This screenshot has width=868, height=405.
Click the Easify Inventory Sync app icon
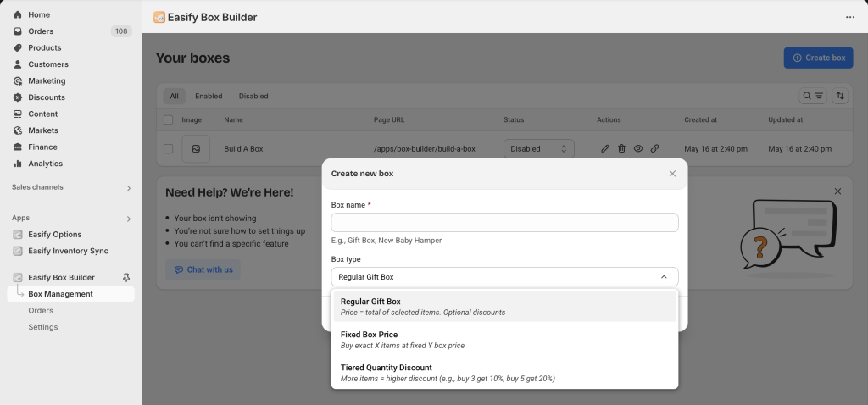[x=18, y=251]
